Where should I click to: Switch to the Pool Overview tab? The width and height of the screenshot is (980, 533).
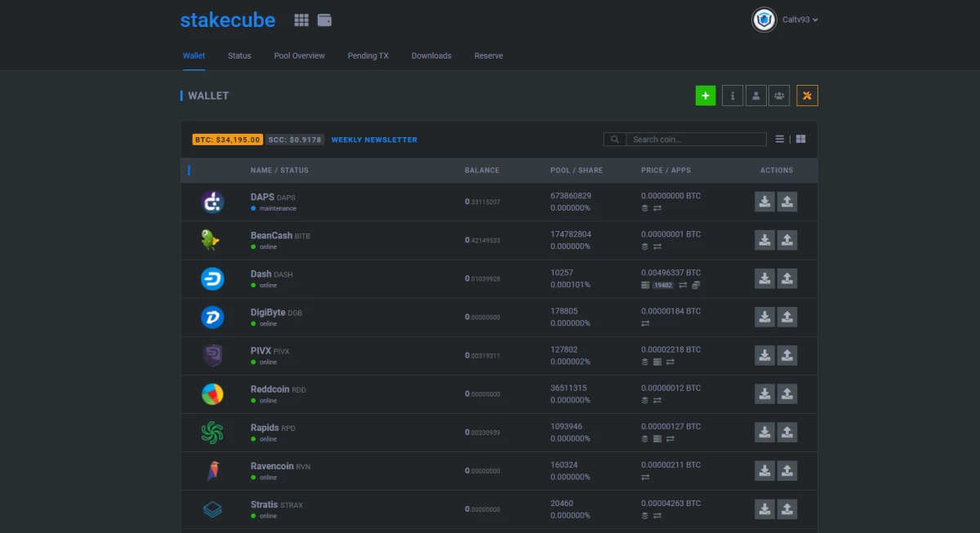click(x=300, y=56)
